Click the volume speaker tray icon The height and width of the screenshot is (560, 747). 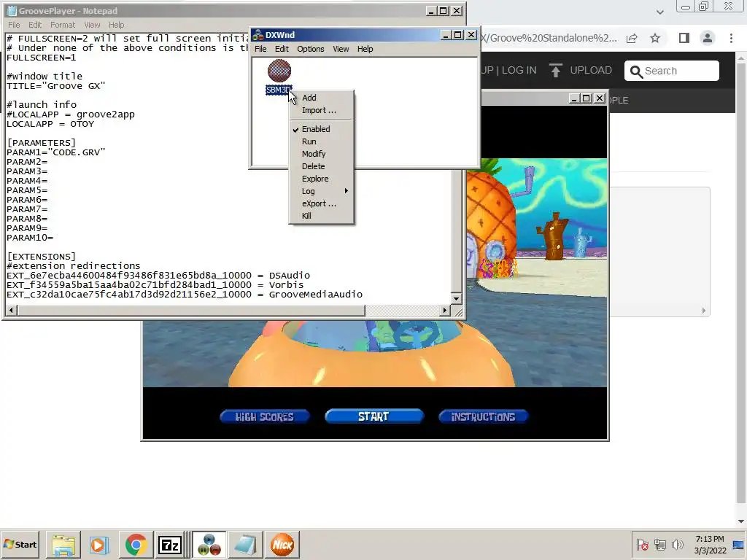coord(677,544)
